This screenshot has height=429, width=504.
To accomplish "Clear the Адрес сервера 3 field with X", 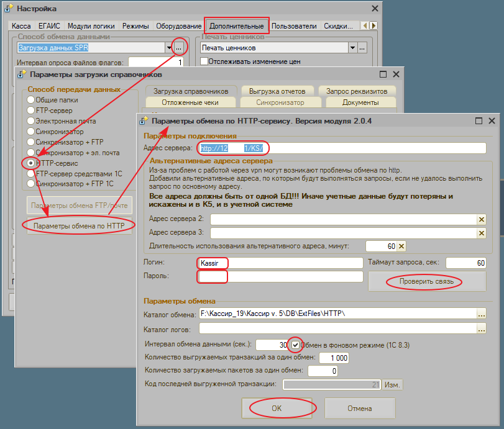I will pyautogui.click(x=481, y=233).
